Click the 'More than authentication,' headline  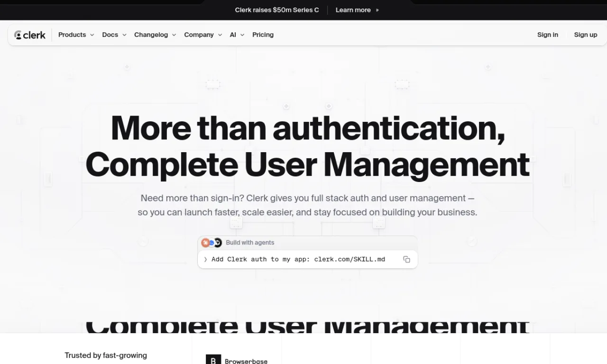tap(308, 128)
